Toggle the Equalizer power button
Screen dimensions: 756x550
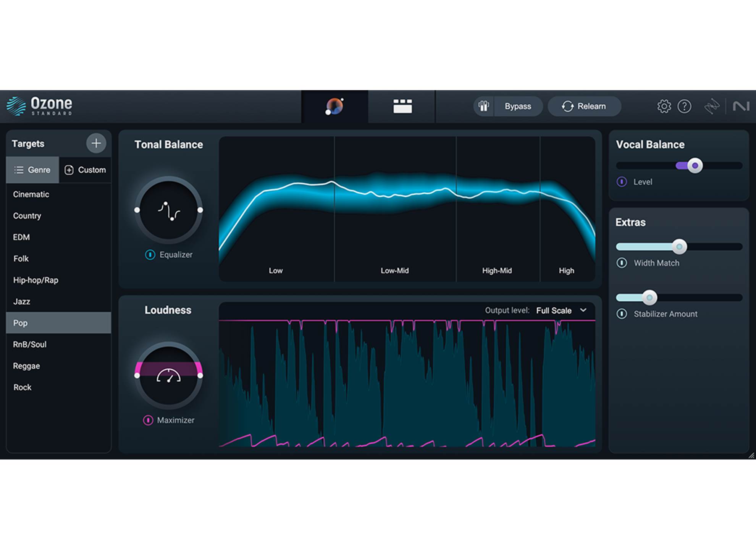[150, 255]
